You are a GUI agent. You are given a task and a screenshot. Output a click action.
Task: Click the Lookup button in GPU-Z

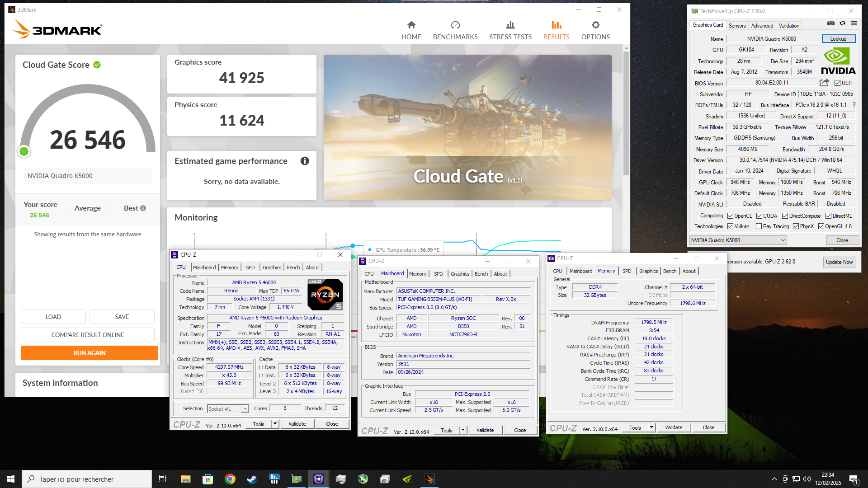tap(838, 39)
